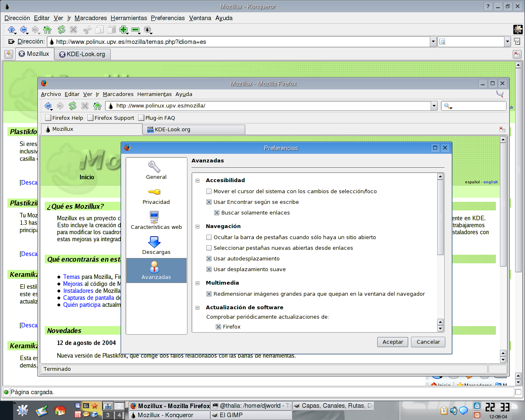Toggle Usar desplazamiento suave checkbox
The width and height of the screenshot is (525, 420).
click(209, 269)
